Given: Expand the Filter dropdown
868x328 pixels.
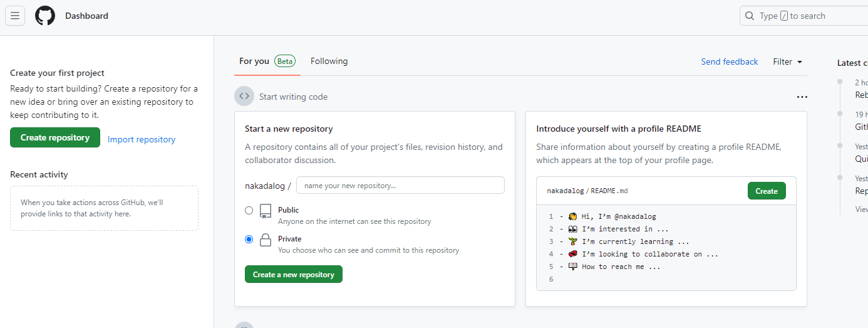Looking at the screenshot, I should tap(787, 61).
